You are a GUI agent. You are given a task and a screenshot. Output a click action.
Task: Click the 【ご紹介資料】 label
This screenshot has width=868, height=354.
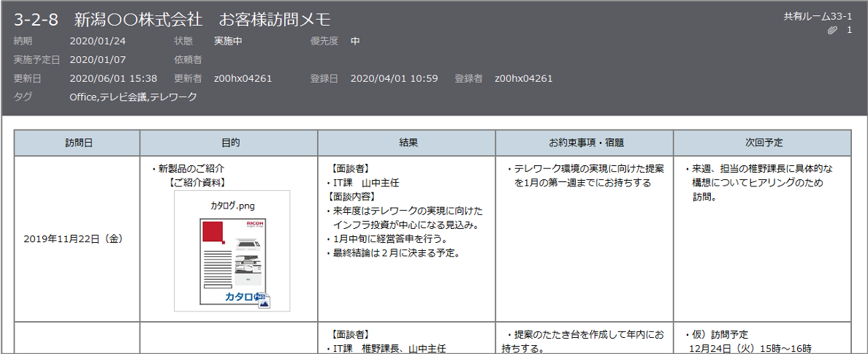pyautogui.click(x=197, y=181)
